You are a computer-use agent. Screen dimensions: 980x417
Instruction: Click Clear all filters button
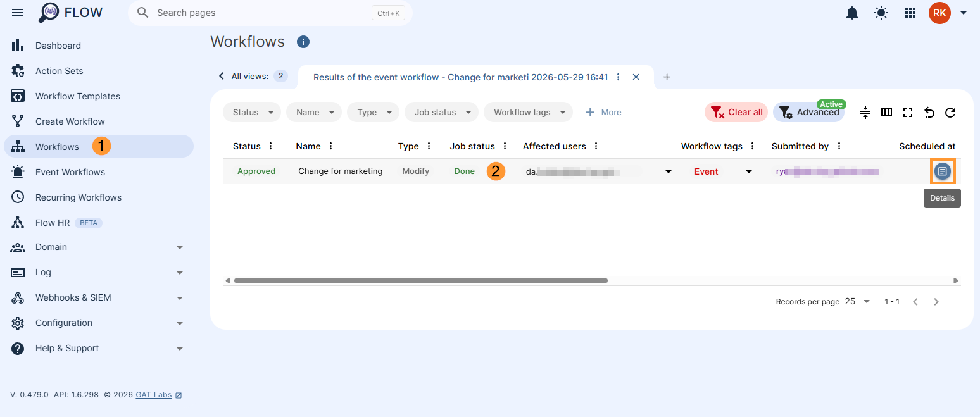pyautogui.click(x=736, y=112)
